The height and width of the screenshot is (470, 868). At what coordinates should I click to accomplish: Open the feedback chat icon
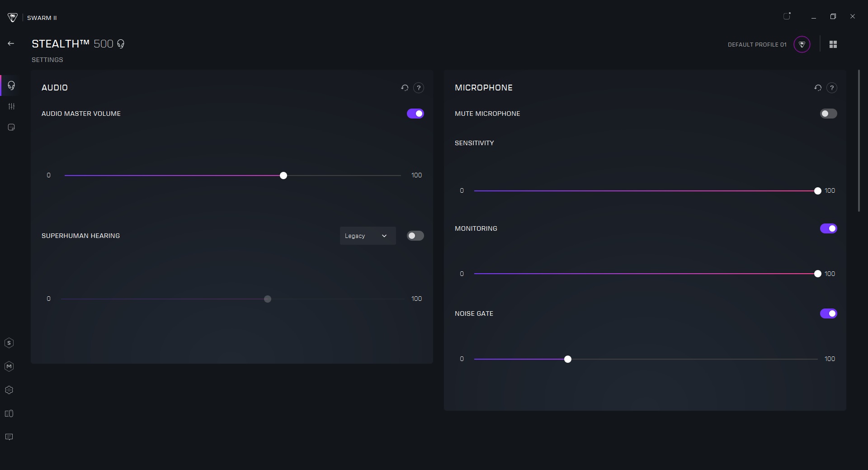(x=9, y=437)
